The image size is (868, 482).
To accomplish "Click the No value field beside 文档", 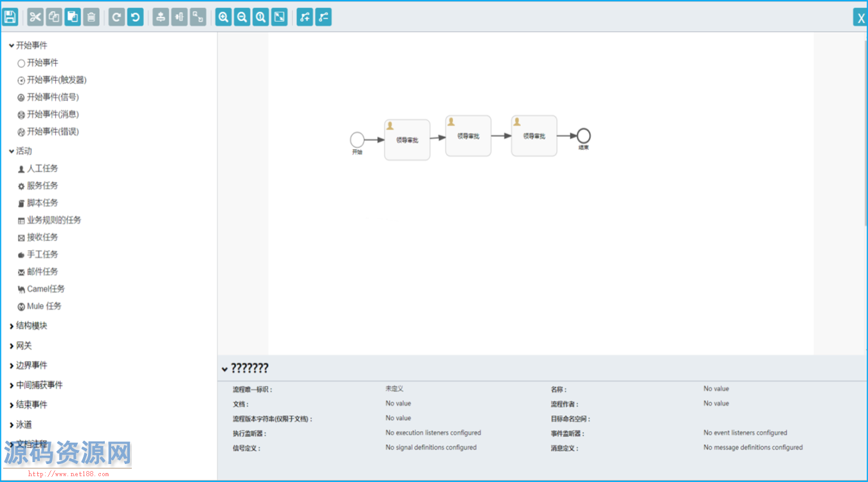I will [398, 404].
